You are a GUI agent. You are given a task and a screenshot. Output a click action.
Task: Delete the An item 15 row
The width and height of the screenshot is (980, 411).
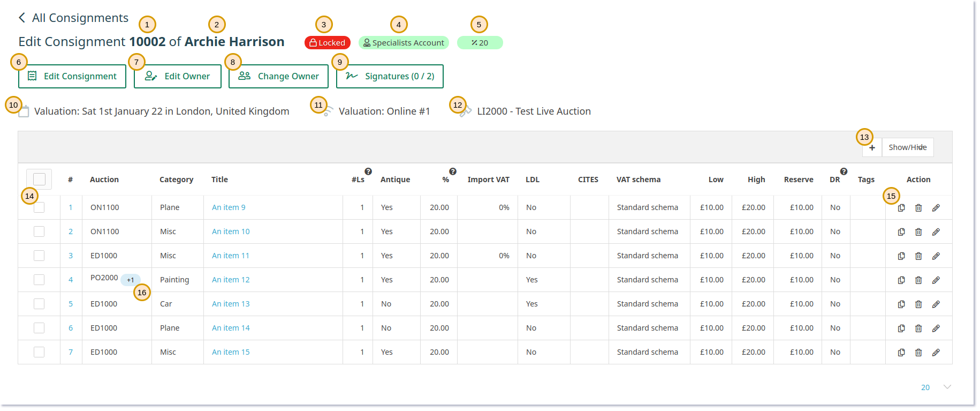coord(918,353)
